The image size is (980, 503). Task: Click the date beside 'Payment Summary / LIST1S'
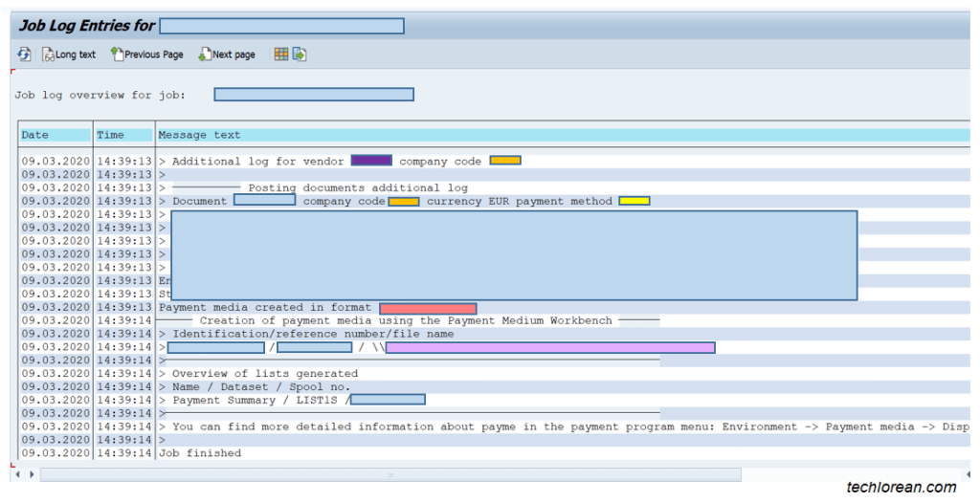[x=56, y=400]
